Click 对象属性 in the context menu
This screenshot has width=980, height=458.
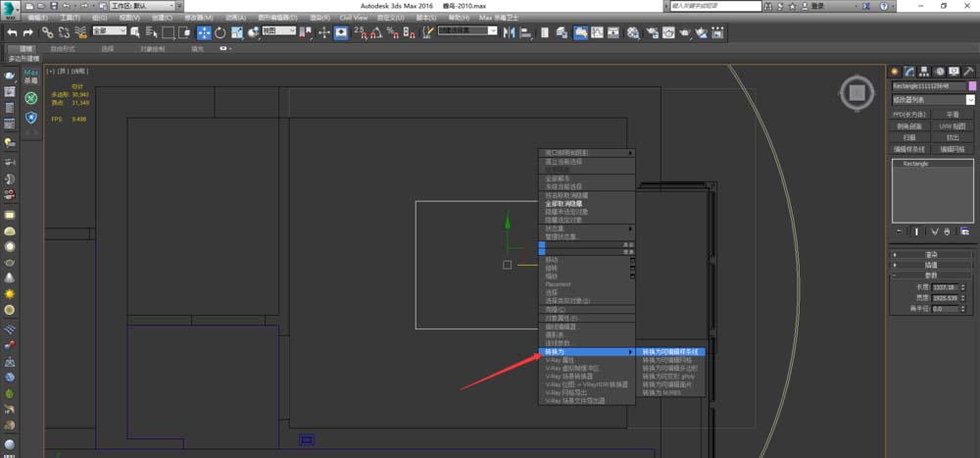(x=562, y=318)
